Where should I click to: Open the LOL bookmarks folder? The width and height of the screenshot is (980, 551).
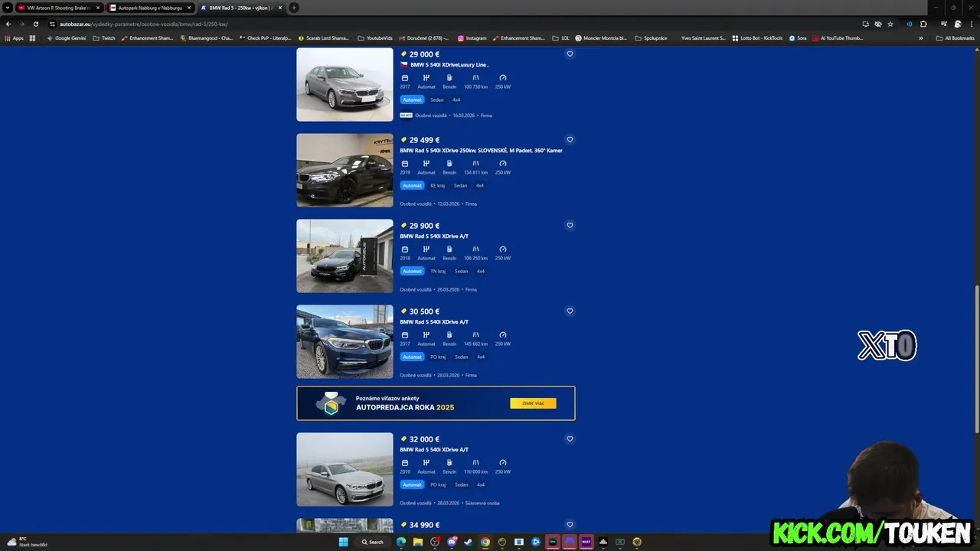click(x=561, y=38)
